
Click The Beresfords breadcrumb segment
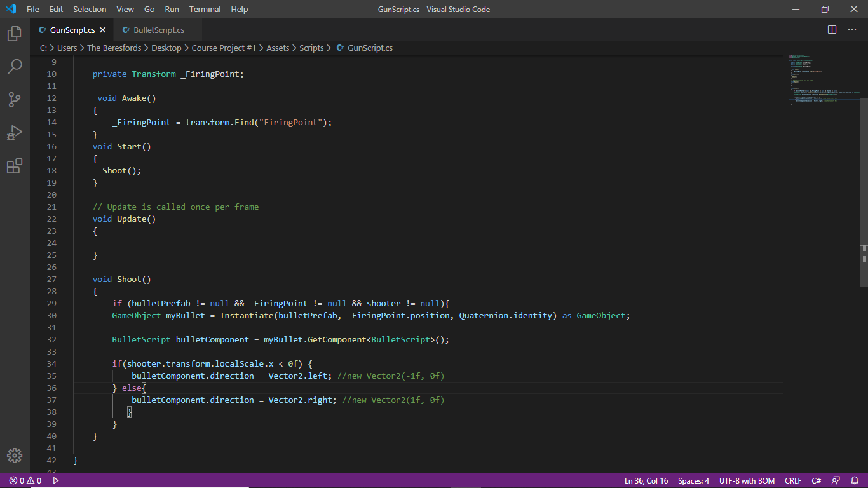click(x=114, y=48)
